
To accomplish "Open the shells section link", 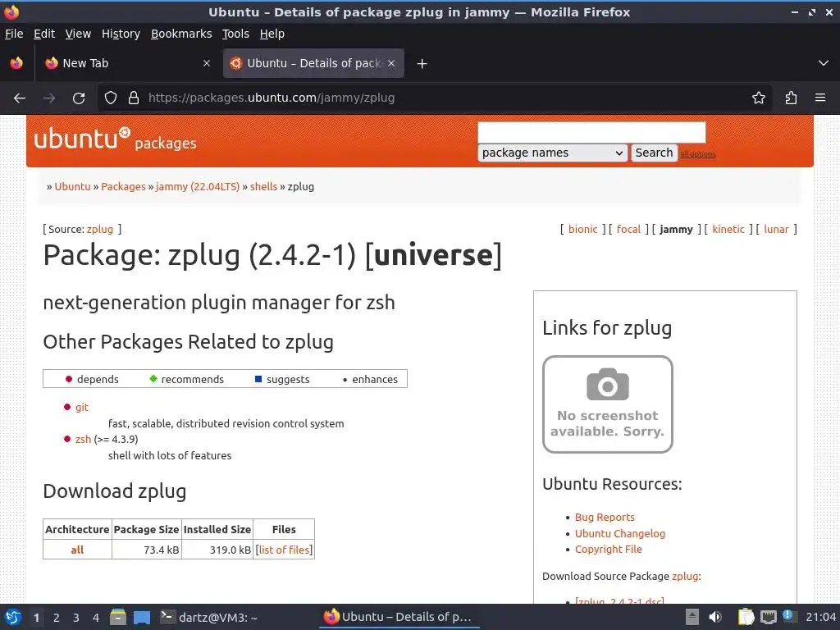I will (263, 186).
